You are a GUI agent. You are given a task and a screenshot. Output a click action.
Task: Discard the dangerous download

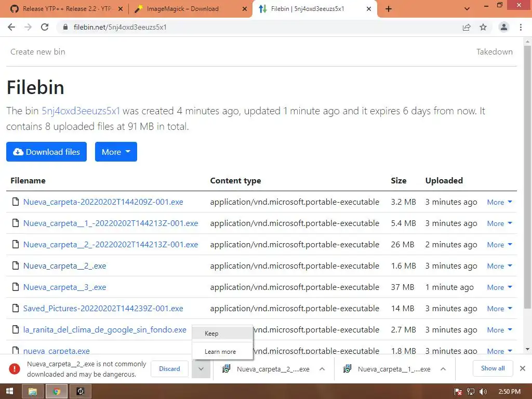[x=169, y=369]
